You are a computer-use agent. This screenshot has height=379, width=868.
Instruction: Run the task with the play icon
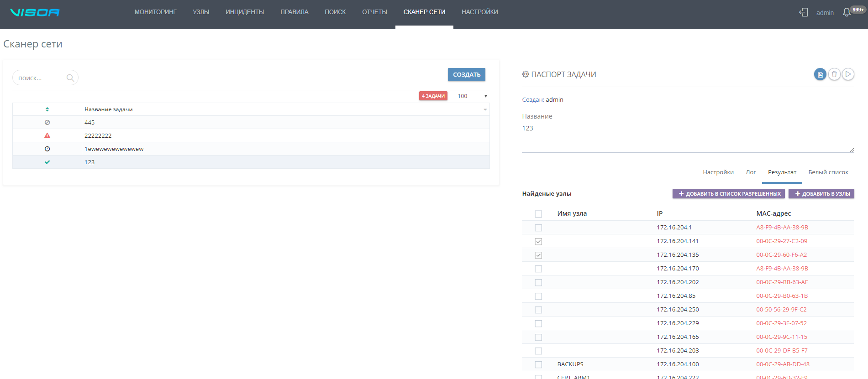[848, 74]
